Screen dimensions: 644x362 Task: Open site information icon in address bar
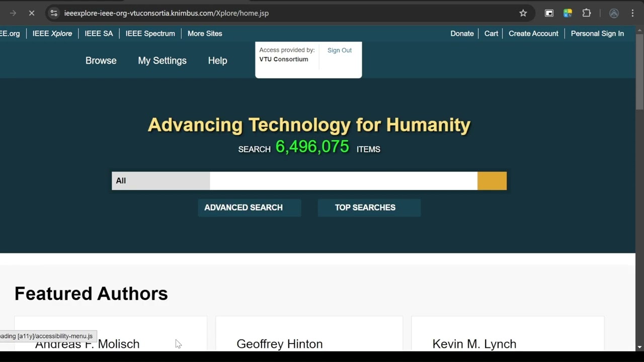click(x=54, y=13)
